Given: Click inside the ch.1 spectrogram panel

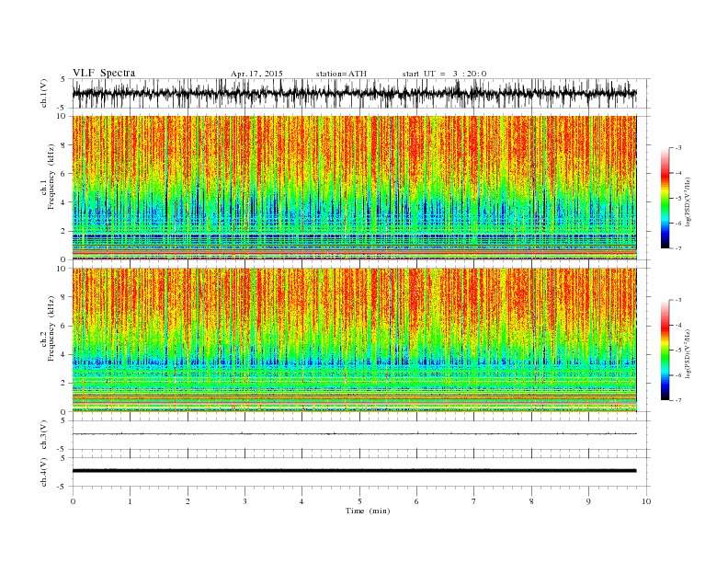Looking at the screenshot, I should click(354, 188).
